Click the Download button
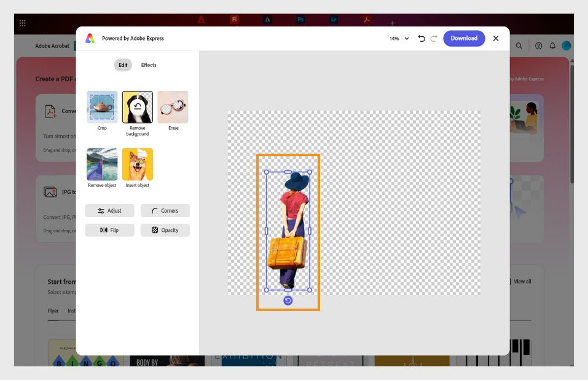The image size is (588, 380). (x=464, y=38)
